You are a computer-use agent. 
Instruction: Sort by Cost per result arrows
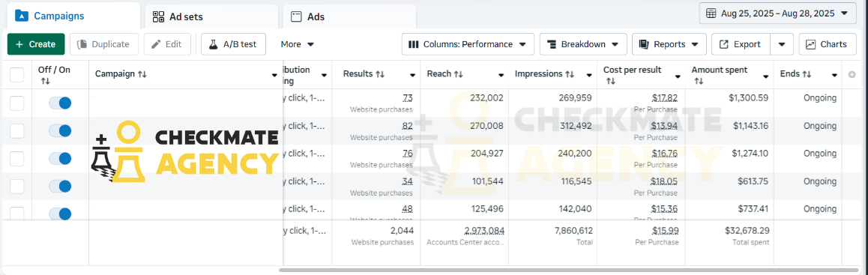(x=611, y=82)
